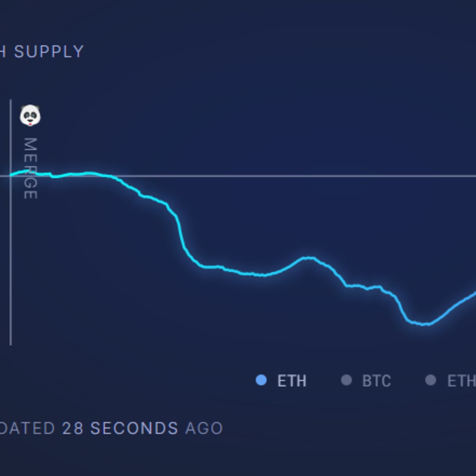Click the legend dot next to BTC
The width and height of the screenshot is (476, 476).
346,380
